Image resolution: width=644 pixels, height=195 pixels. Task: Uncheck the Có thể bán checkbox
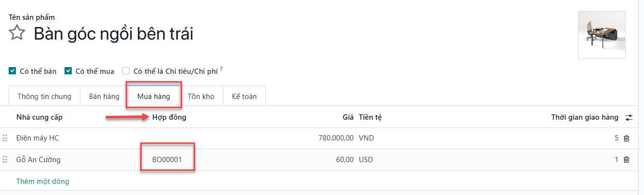tap(12, 71)
